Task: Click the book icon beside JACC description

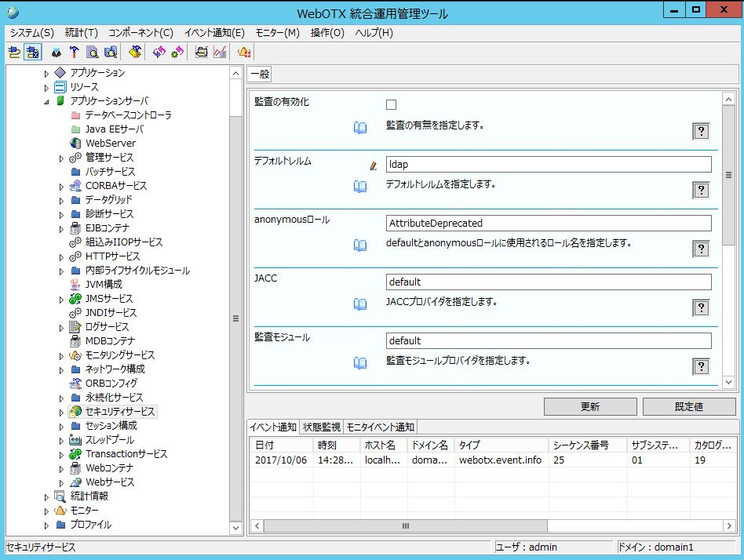Action: pyautogui.click(x=360, y=304)
